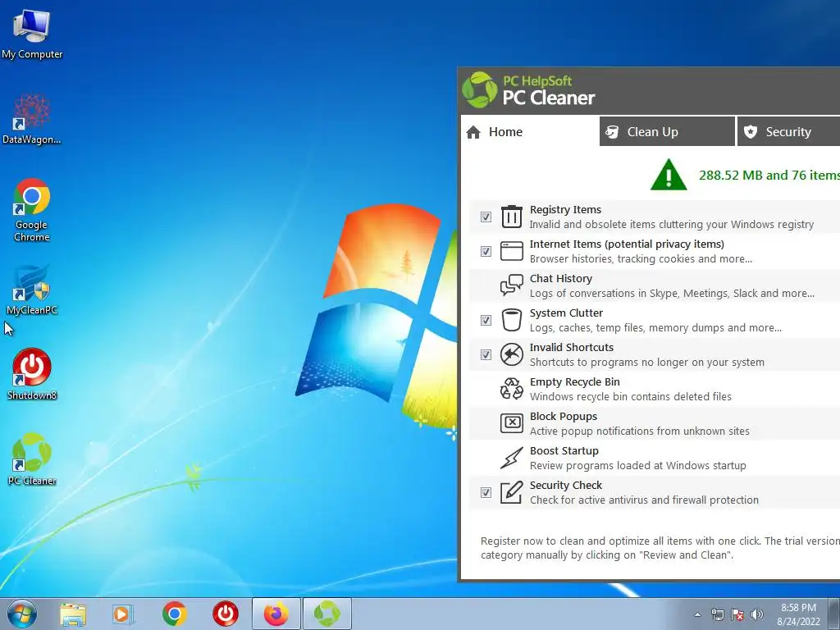Click the green warning triangle icon
Image resolution: width=840 pixels, height=630 pixels.
[x=669, y=175]
